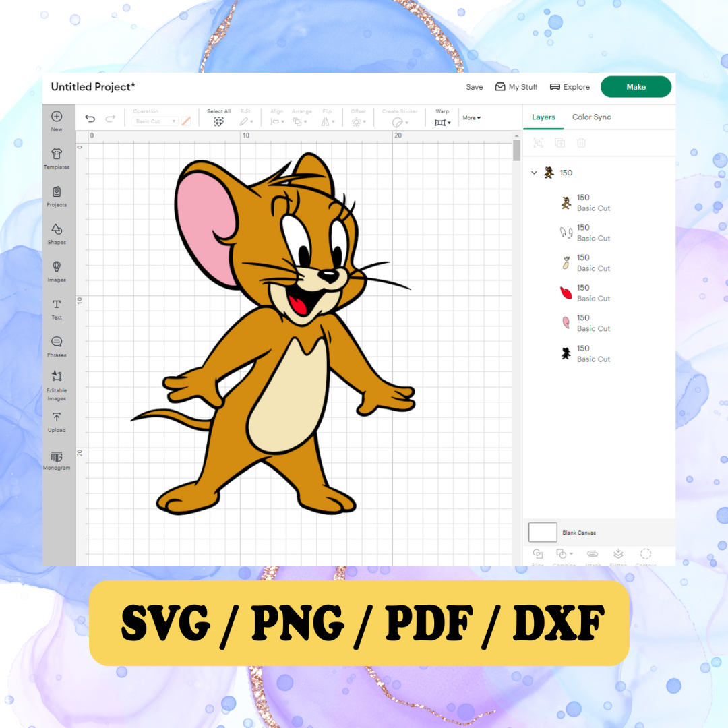This screenshot has width=728, height=728.
Task: Open Editable Images
Action: [x=57, y=385]
